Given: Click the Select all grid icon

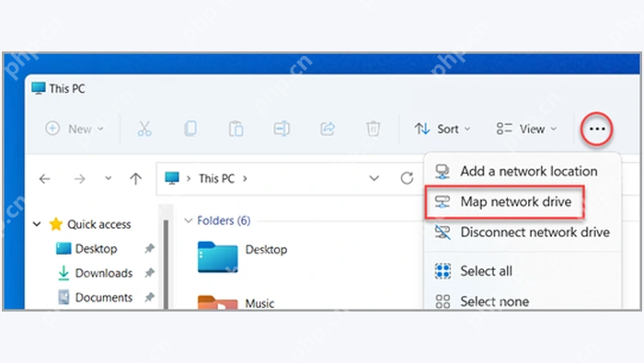Looking at the screenshot, I should pos(443,271).
